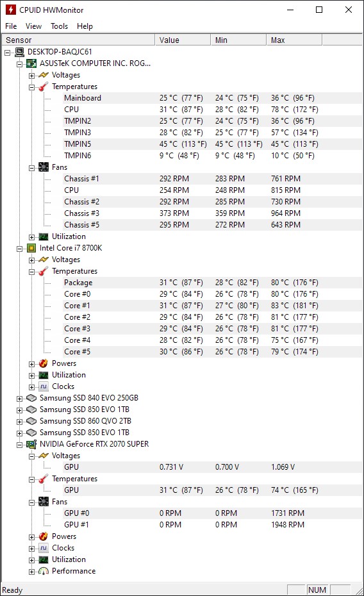Viewport: 364px width, 596px height.
Task: Click the Performance gauge icon under NVIDIA
Action: click(44, 571)
